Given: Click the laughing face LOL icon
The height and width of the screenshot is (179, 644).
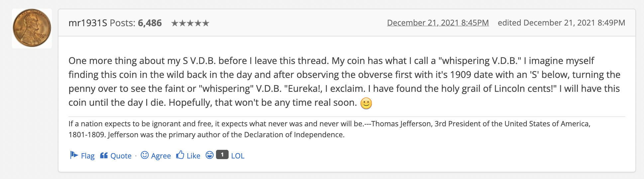Looking at the screenshot, I should click(209, 155).
